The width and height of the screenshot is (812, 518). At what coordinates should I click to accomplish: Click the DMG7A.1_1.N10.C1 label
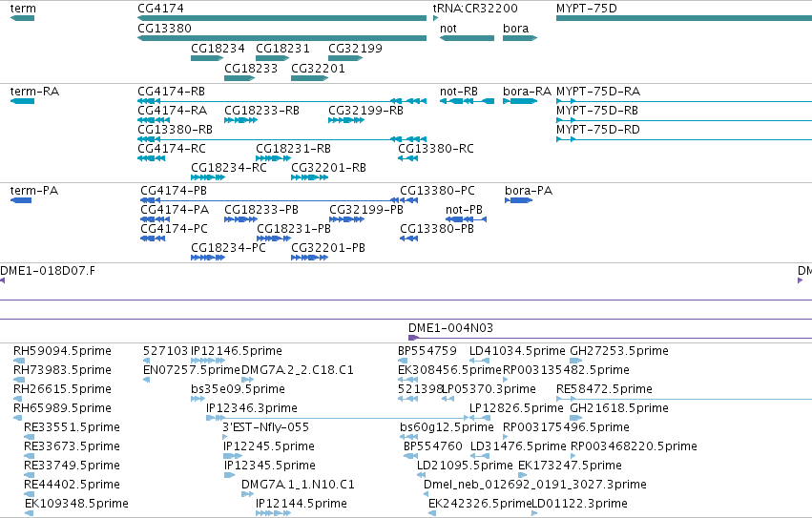click(298, 485)
